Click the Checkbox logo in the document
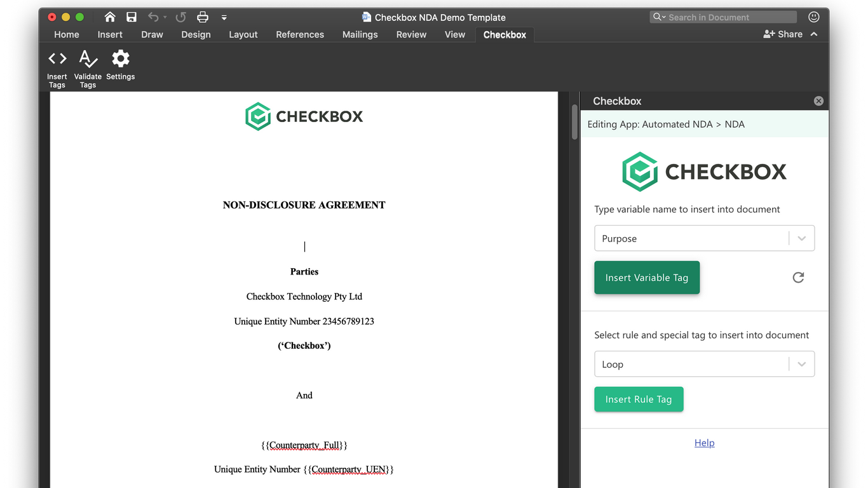The image size is (868, 488). click(x=304, y=116)
